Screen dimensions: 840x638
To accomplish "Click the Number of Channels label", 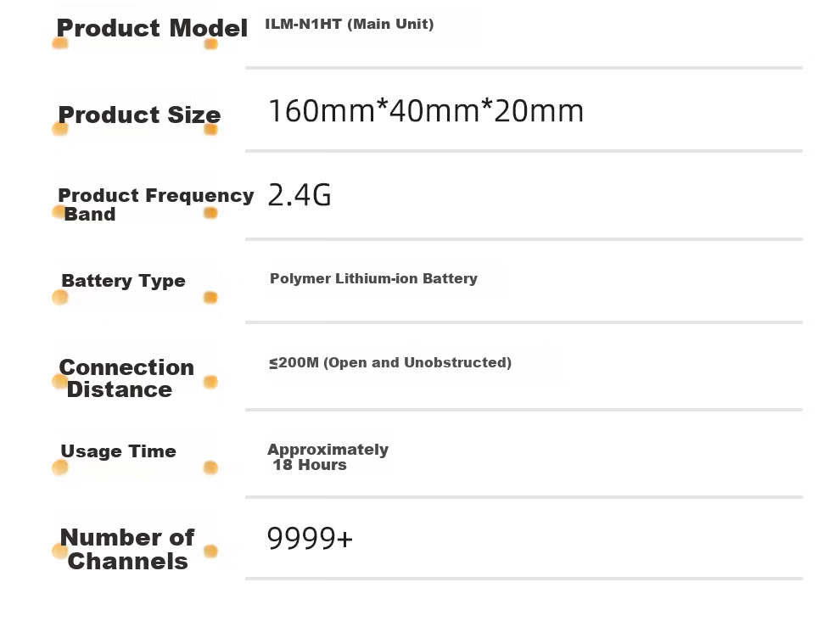I will 127,549.
